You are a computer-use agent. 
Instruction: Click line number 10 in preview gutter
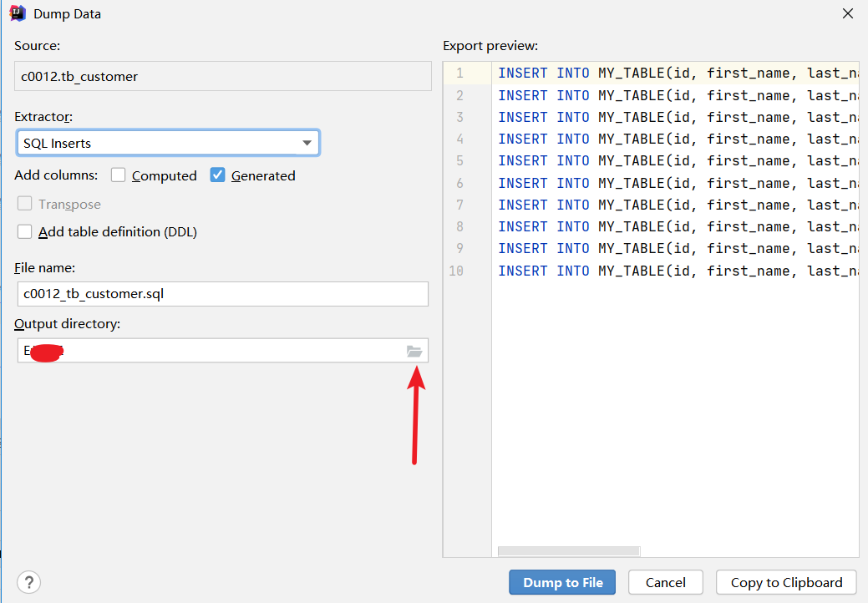click(x=456, y=271)
